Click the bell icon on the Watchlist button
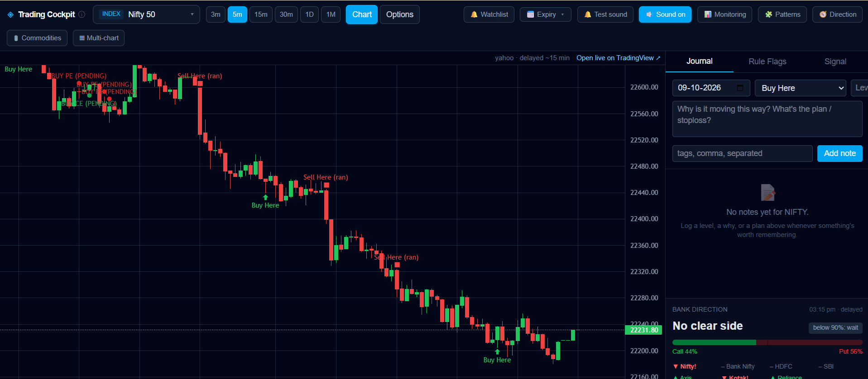Screen dimensions: 868x379 pyautogui.click(x=474, y=14)
